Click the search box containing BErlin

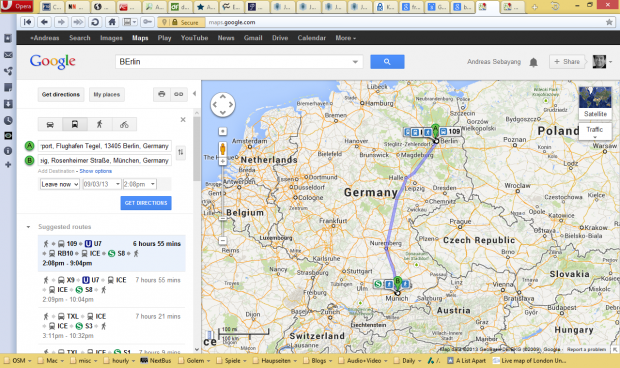[x=239, y=62]
